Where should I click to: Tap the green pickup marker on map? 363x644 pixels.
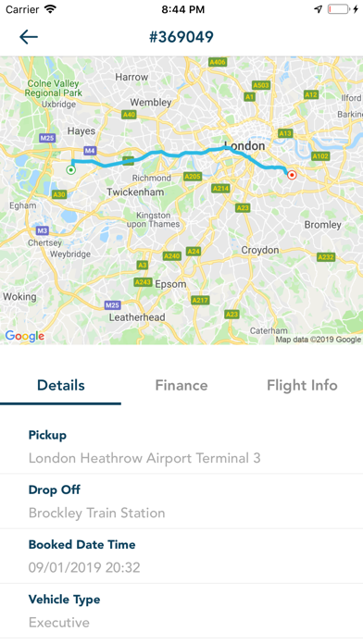(71, 169)
